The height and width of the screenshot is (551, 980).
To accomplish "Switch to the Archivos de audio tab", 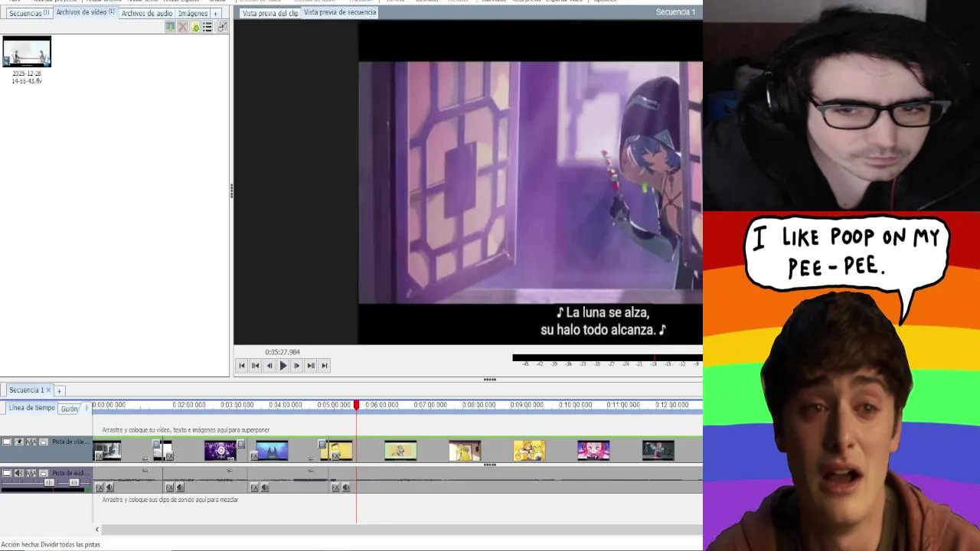I will click(x=147, y=13).
